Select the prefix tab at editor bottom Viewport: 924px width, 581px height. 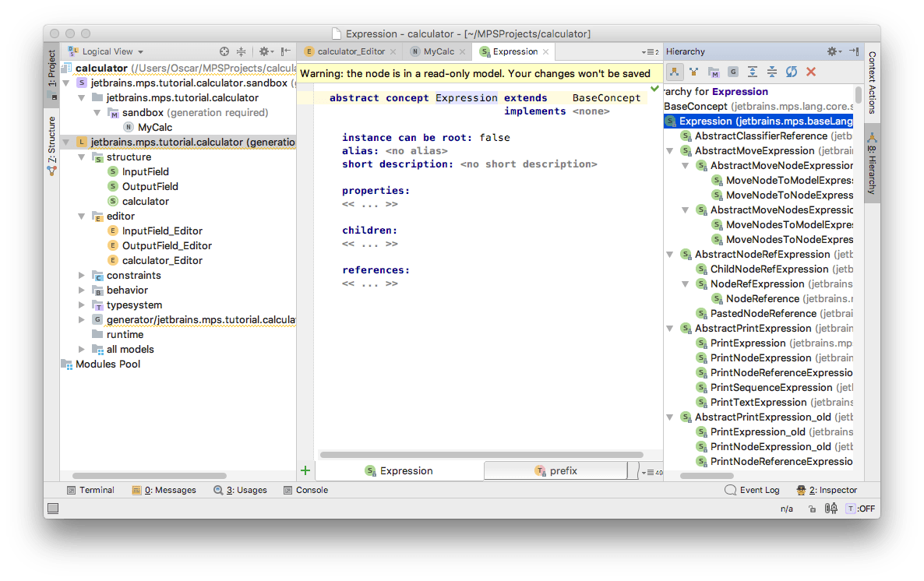pyautogui.click(x=555, y=470)
